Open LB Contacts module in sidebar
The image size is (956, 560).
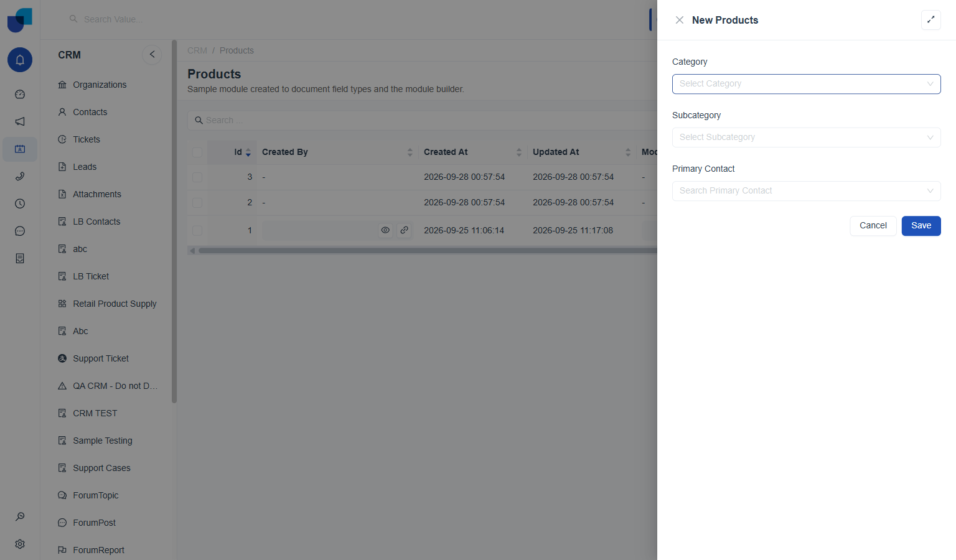click(96, 222)
